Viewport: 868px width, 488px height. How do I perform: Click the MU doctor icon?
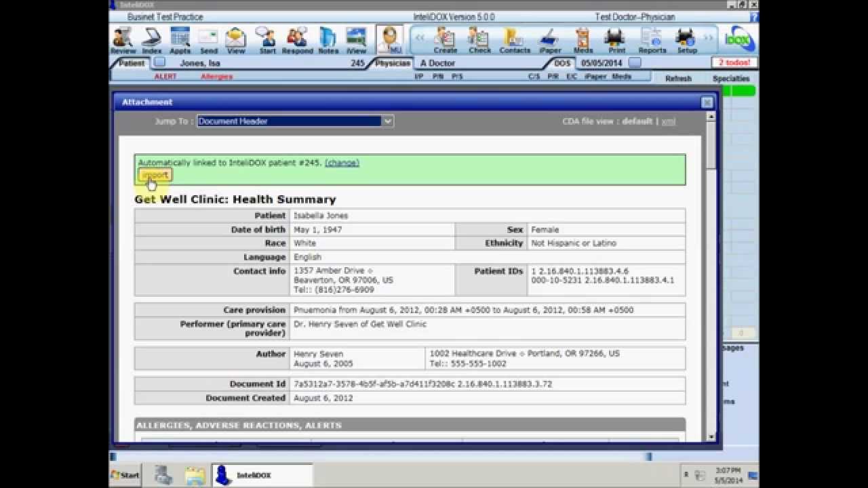pyautogui.click(x=389, y=40)
